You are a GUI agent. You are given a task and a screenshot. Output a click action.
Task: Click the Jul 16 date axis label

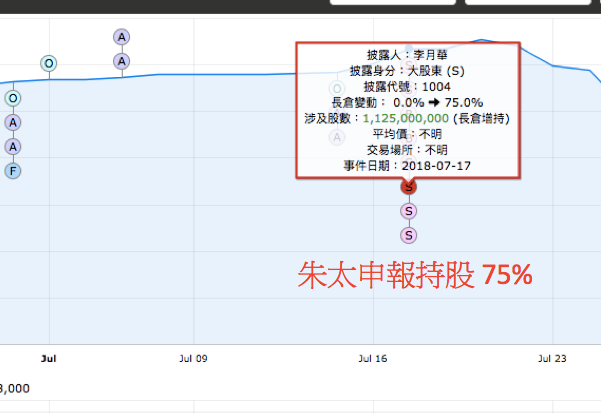click(372, 356)
